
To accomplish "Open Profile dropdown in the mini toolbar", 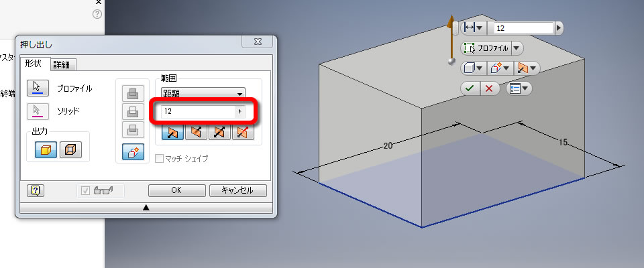I will point(517,48).
